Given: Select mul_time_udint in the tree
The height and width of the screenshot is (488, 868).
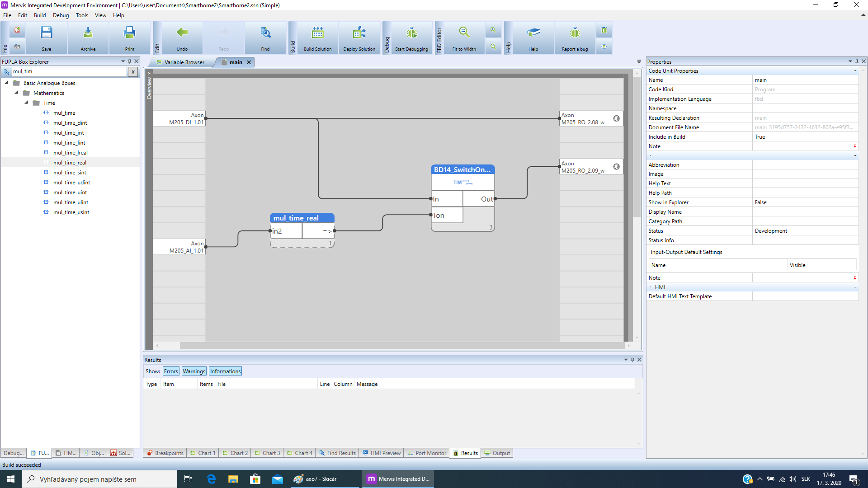Looking at the screenshot, I should [x=71, y=183].
